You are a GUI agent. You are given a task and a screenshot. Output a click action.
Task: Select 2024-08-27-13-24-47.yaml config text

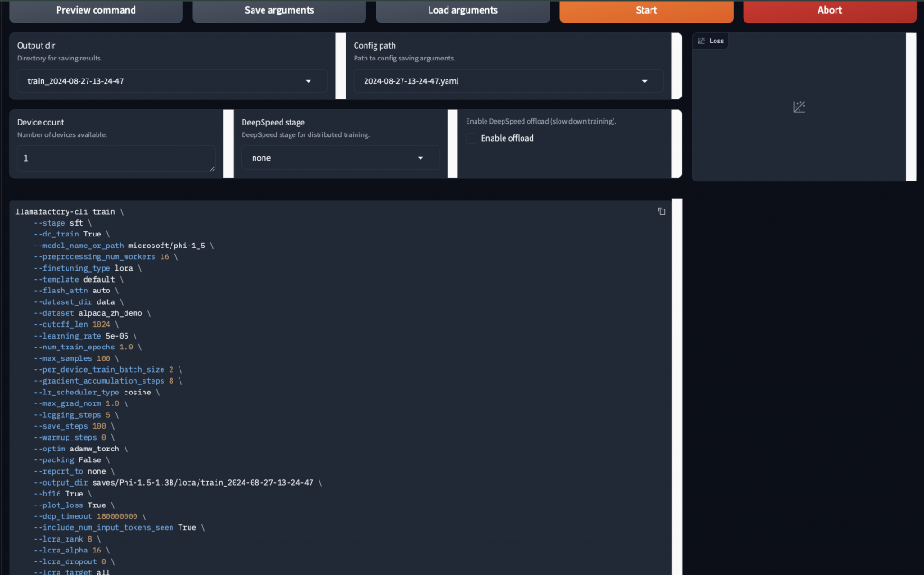tap(411, 81)
